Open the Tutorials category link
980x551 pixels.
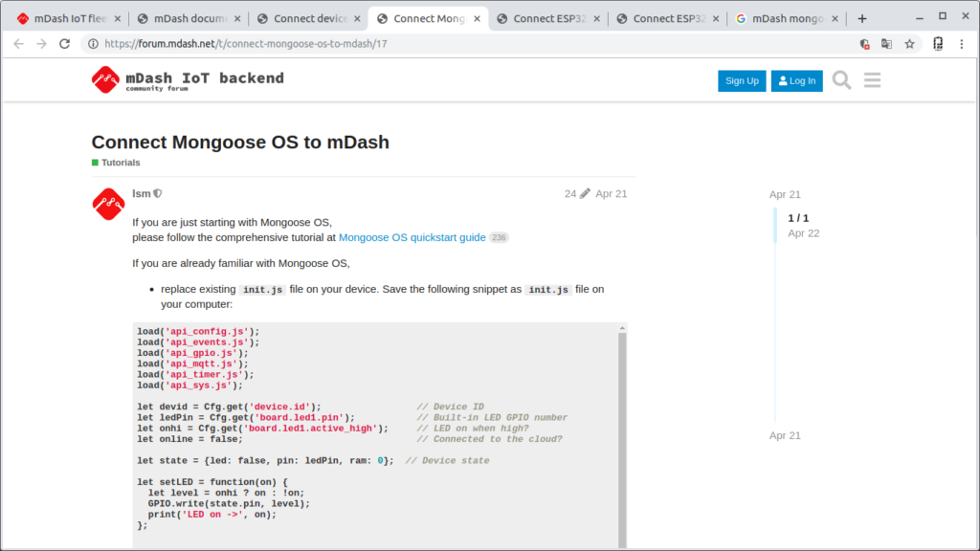click(x=116, y=163)
